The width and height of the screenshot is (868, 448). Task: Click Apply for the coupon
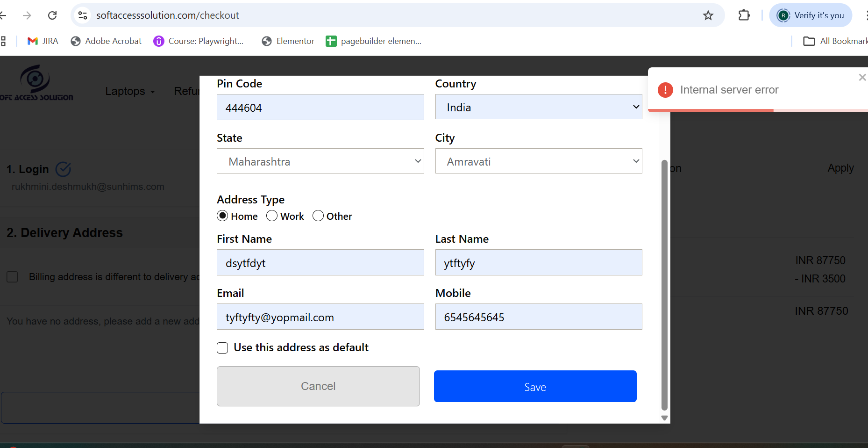click(x=841, y=168)
